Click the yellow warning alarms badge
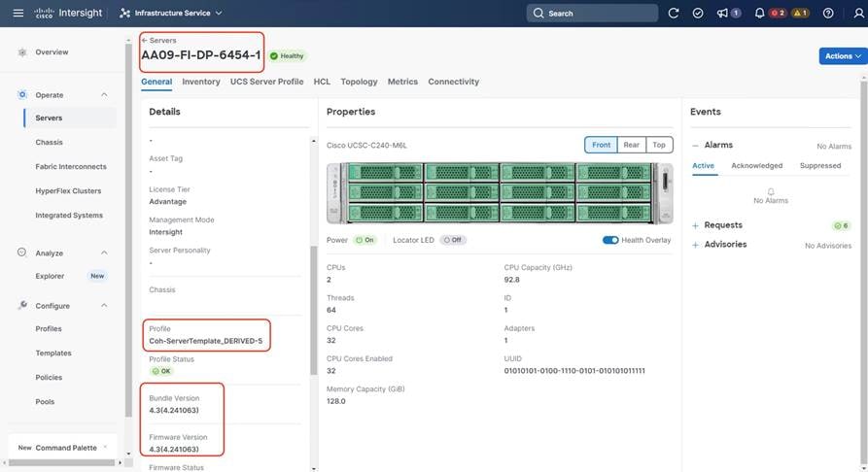This screenshot has height=472, width=868. (801, 13)
